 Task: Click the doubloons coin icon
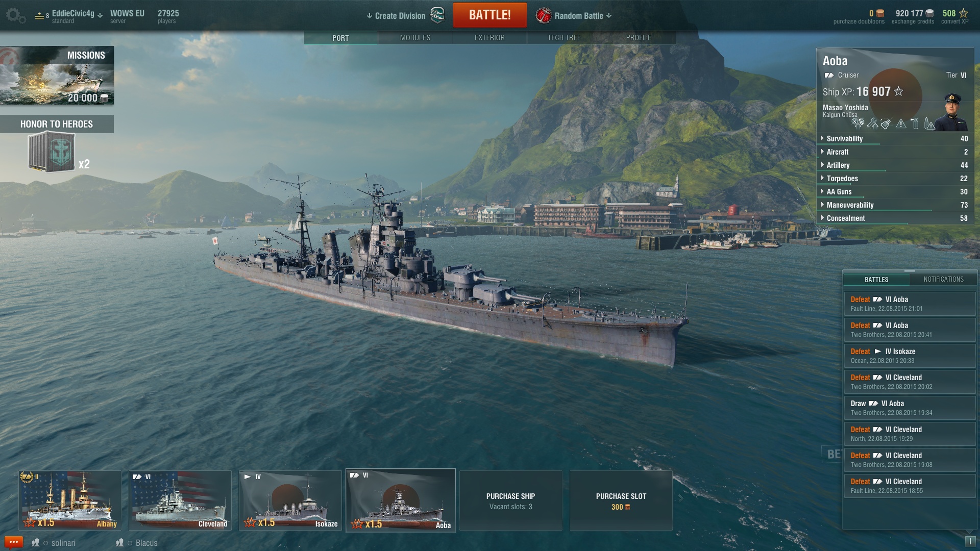pyautogui.click(x=880, y=14)
